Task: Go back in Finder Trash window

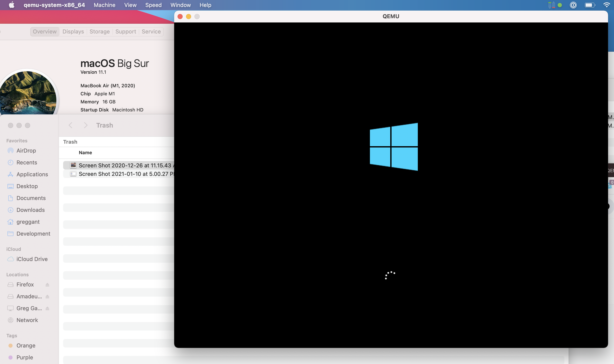Action: pyautogui.click(x=70, y=125)
